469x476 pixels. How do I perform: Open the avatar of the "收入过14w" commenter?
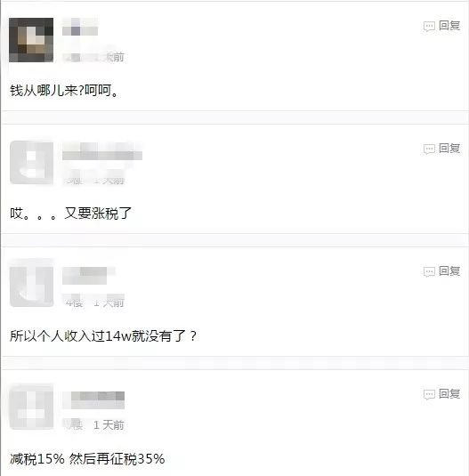tap(31, 283)
